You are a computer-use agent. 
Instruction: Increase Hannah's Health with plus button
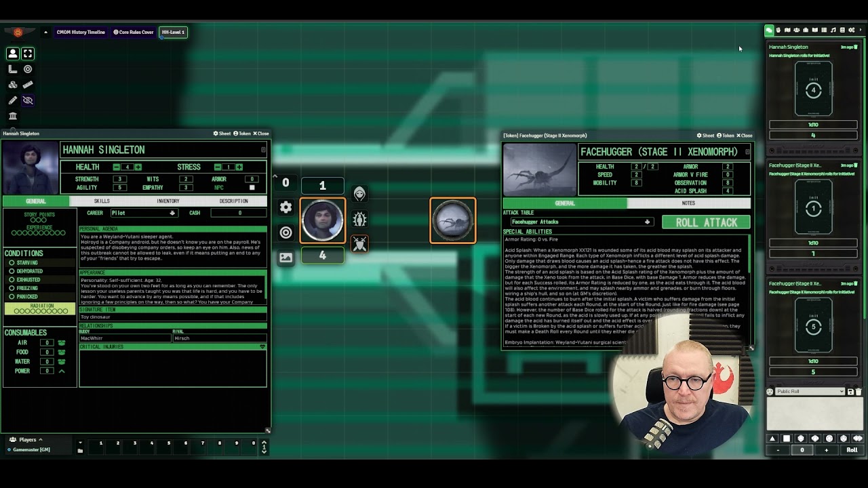(138, 167)
